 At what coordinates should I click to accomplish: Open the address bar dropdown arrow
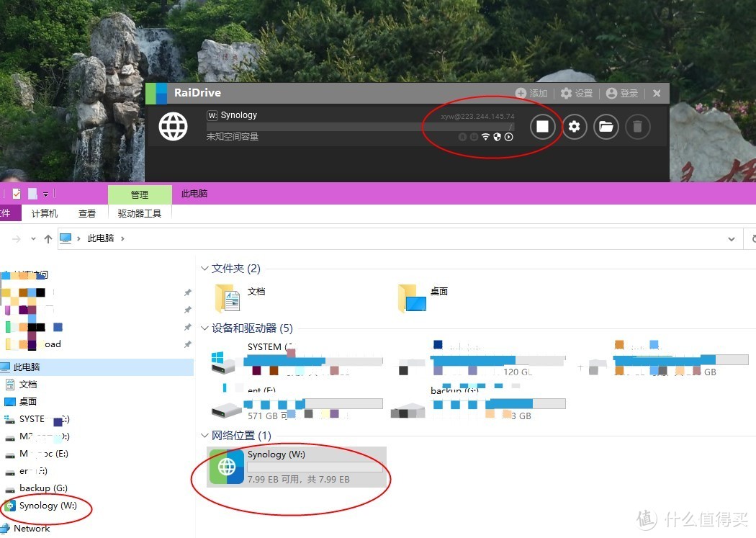coord(732,238)
